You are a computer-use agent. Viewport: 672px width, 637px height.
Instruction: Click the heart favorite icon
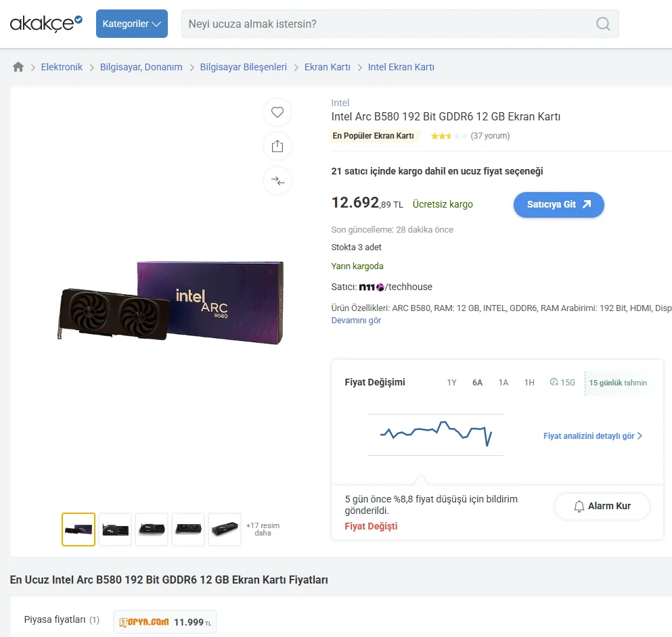277,112
